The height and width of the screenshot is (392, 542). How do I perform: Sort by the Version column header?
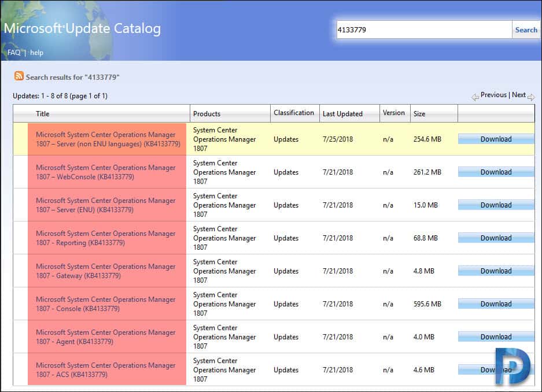pos(394,113)
